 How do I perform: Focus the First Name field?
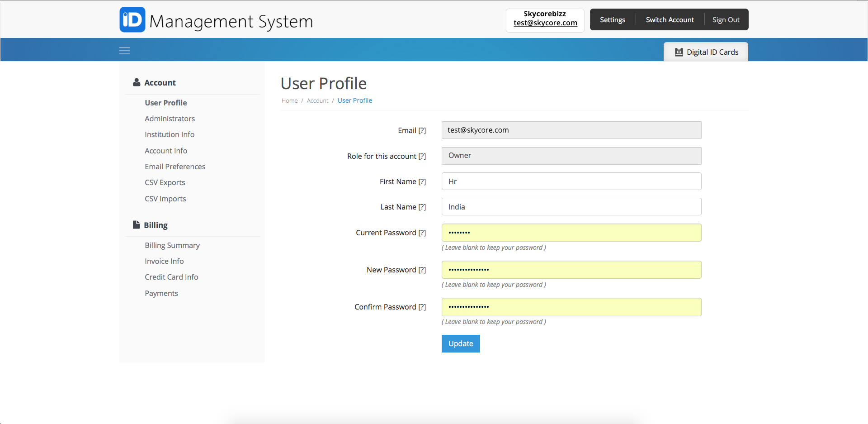point(571,181)
